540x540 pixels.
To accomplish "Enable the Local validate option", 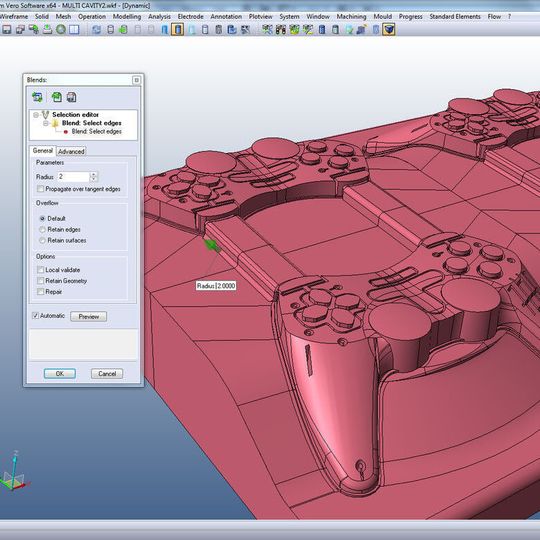I will tap(40, 270).
